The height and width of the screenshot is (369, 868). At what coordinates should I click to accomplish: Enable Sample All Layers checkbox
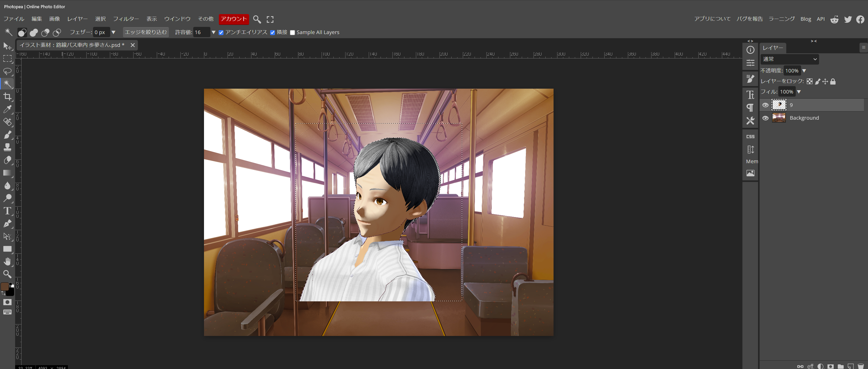292,33
